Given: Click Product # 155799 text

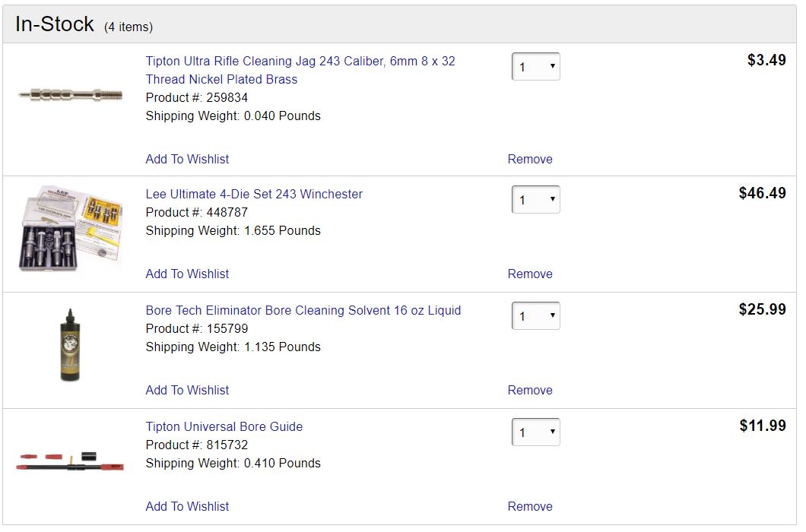Looking at the screenshot, I should tap(196, 328).
